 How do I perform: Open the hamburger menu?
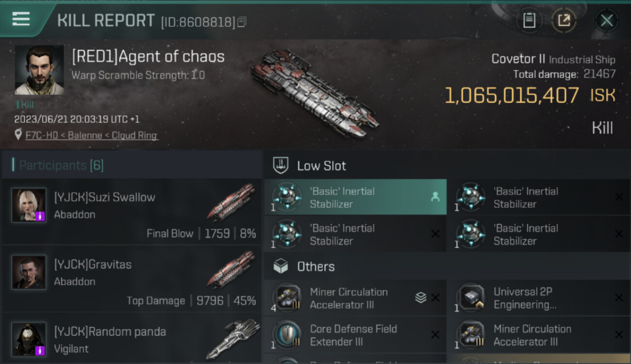pos(21,19)
